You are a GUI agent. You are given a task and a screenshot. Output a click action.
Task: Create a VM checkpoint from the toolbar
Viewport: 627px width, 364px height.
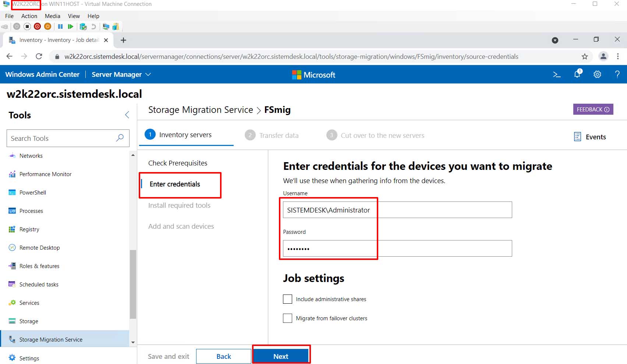pos(83,26)
